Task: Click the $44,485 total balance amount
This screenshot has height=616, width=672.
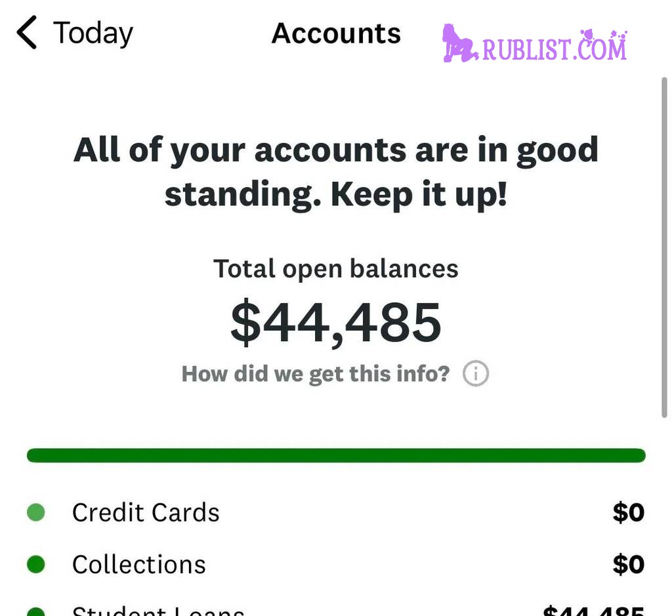Action: click(x=336, y=323)
